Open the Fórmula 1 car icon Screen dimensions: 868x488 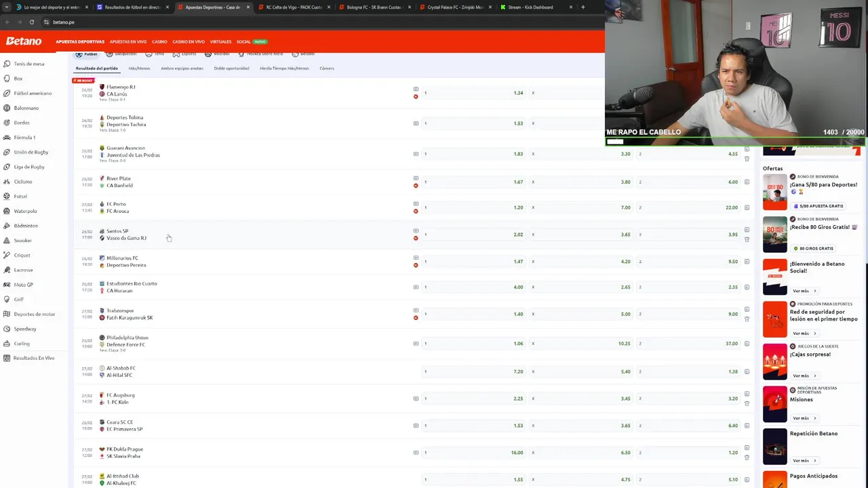(x=7, y=138)
